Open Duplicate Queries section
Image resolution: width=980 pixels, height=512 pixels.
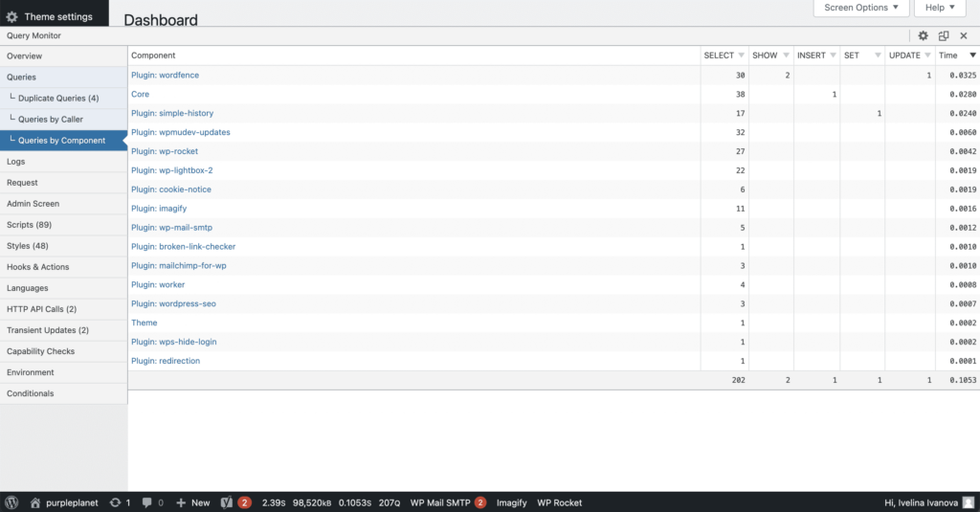click(58, 99)
